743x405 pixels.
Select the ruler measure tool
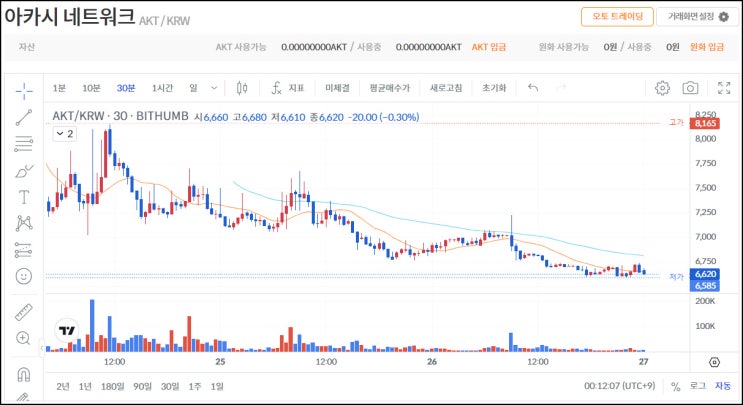24,312
